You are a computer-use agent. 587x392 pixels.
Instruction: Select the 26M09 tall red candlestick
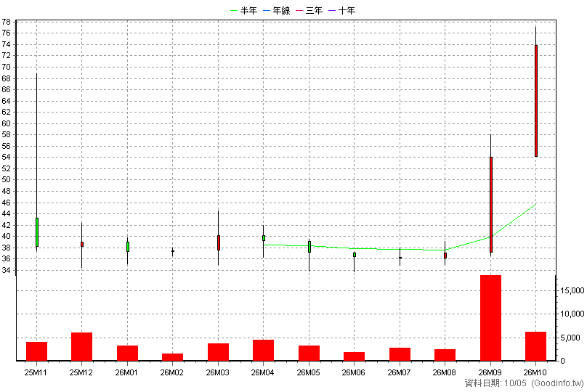pos(491,205)
